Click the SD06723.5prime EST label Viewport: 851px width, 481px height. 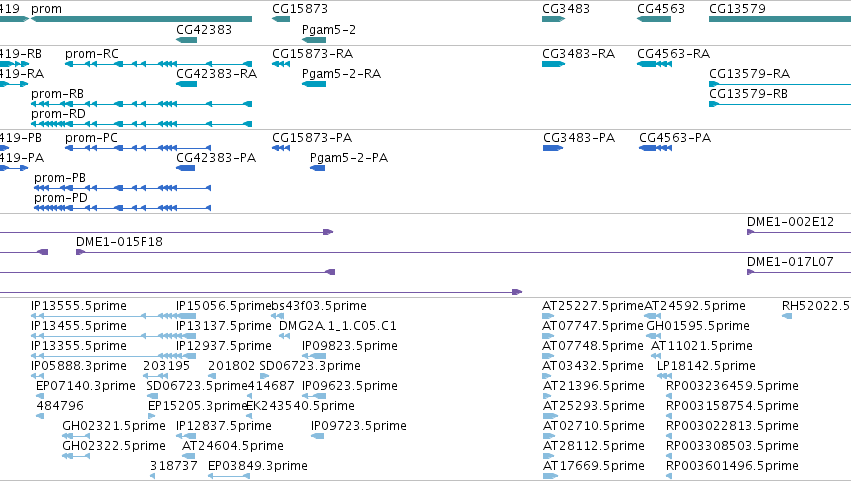tap(197, 387)
